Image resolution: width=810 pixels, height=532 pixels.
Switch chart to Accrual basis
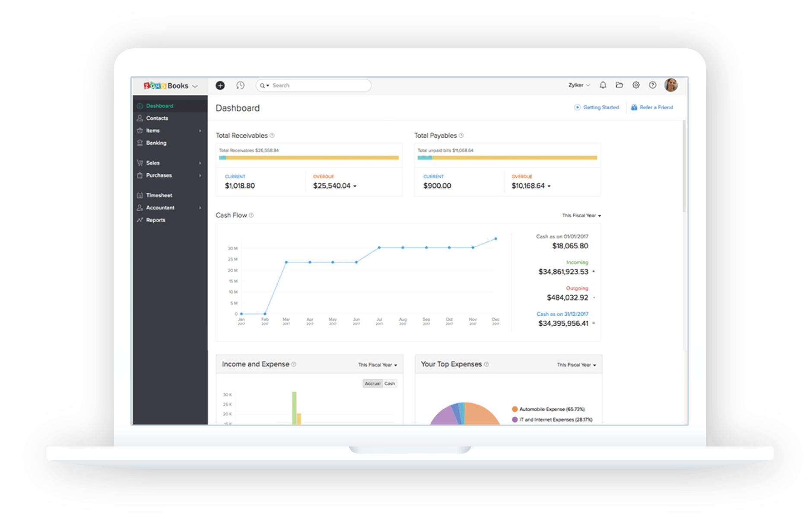point(372,383)
